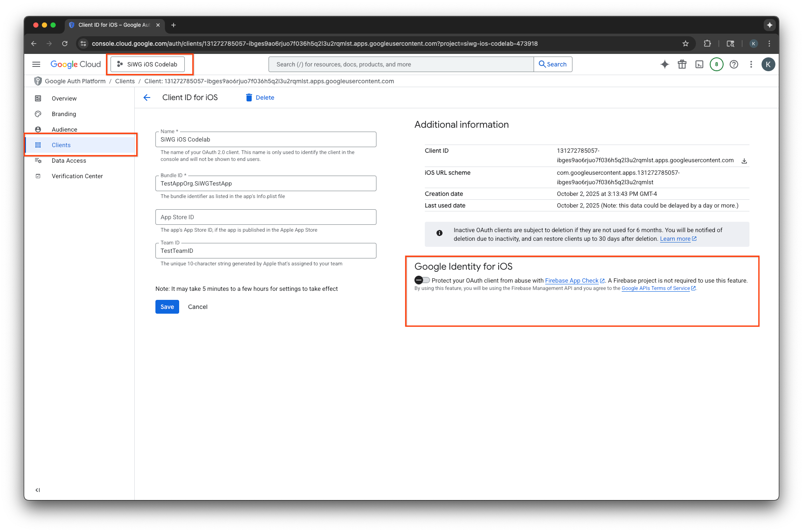Viewport: 803px width, 532px height.
Task: Enable Firebase App Check protection toggle
Action: point(422,280)
